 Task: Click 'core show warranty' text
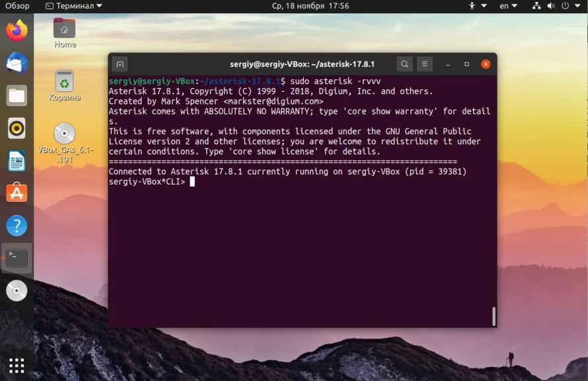(x=390, y=111)
